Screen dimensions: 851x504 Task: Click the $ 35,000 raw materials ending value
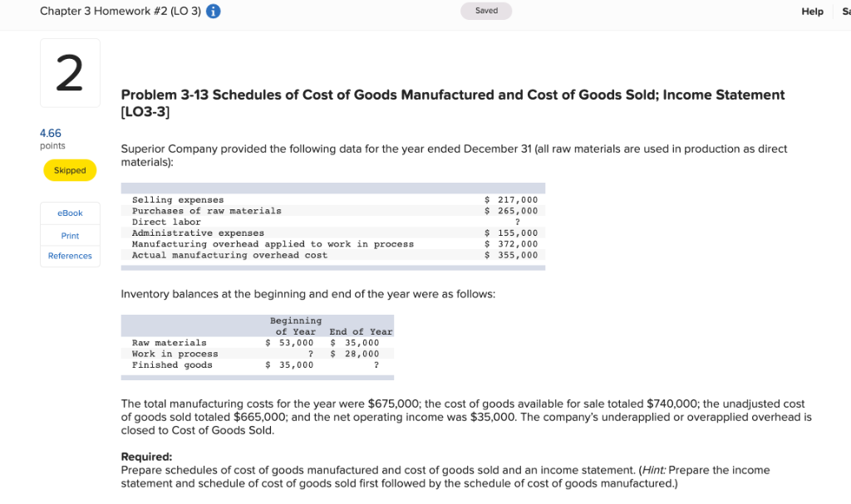(355, 343)
